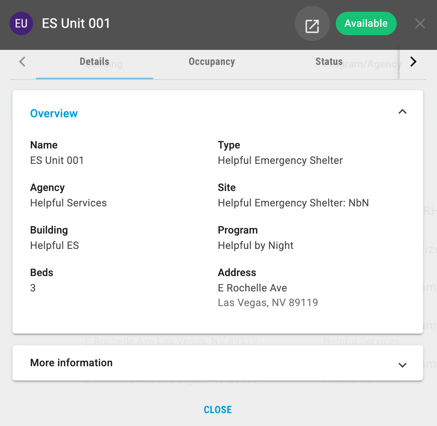Screen dimensions: 437x426
Task: Switch to the Occupancy tab
Action: pyautogui.click(x=212, y=62)
